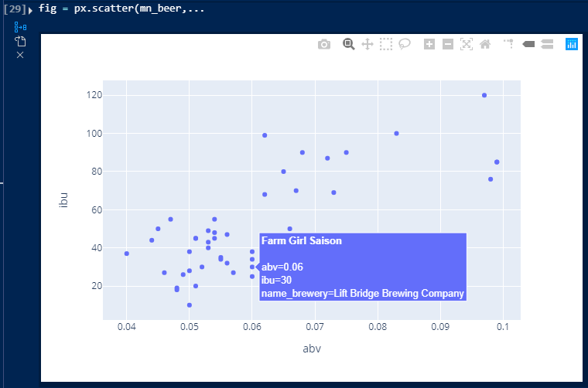Screen dimensions: 588x388
Task: Click the px.scatter code line
Action: coord(121,9)
